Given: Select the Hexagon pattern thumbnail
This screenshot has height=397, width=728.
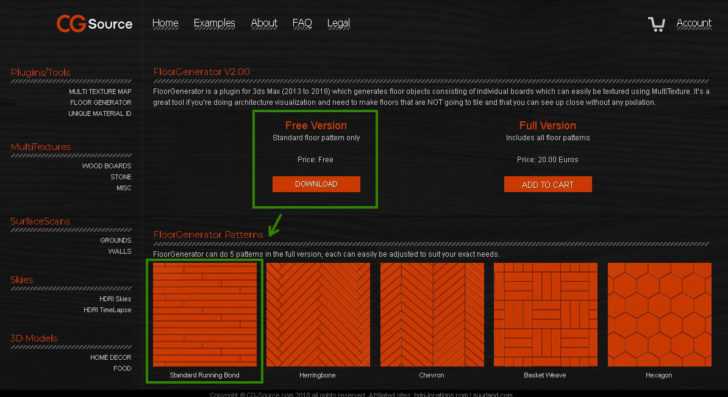Looking at the screenshot, I should (x=659, y=315).
